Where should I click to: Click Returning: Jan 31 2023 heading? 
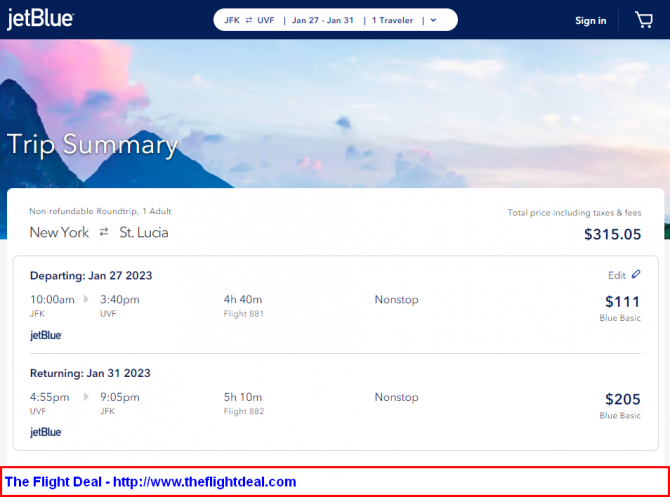click(90, 373)
